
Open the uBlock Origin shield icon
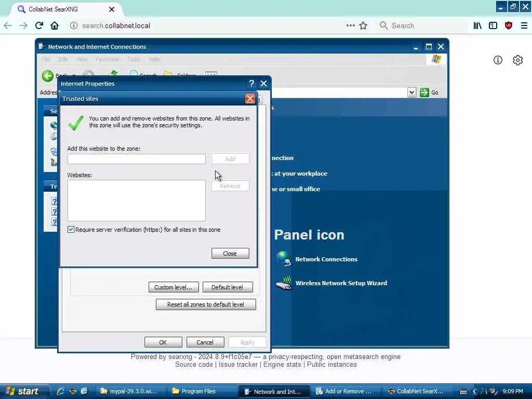click(508, 25)
